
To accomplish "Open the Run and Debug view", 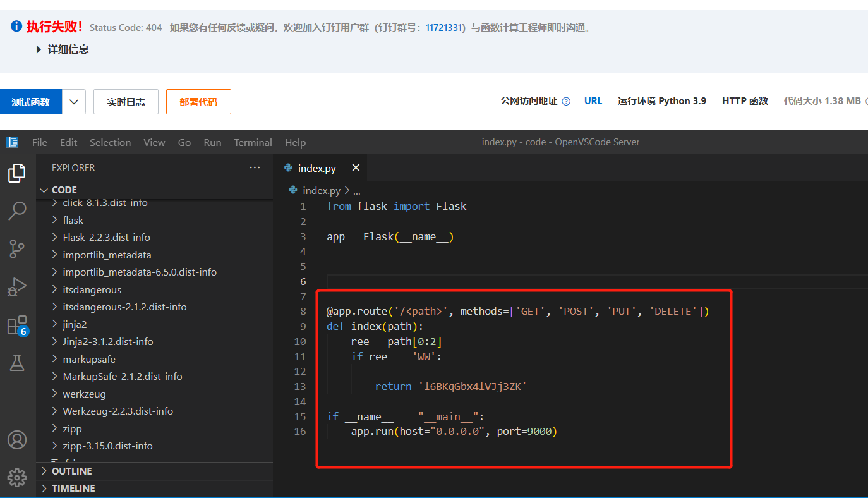I will point(17,287).
